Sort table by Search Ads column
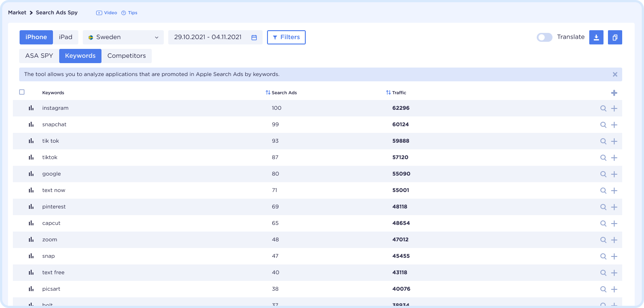The height and width of the screenshot is (308, 644). click(281, 93)
